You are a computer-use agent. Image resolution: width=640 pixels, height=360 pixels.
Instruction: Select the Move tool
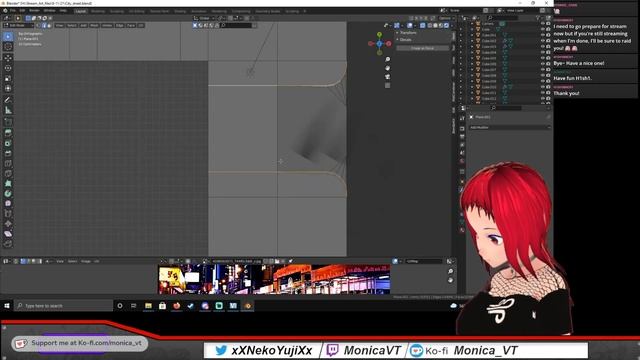[8, 58]
